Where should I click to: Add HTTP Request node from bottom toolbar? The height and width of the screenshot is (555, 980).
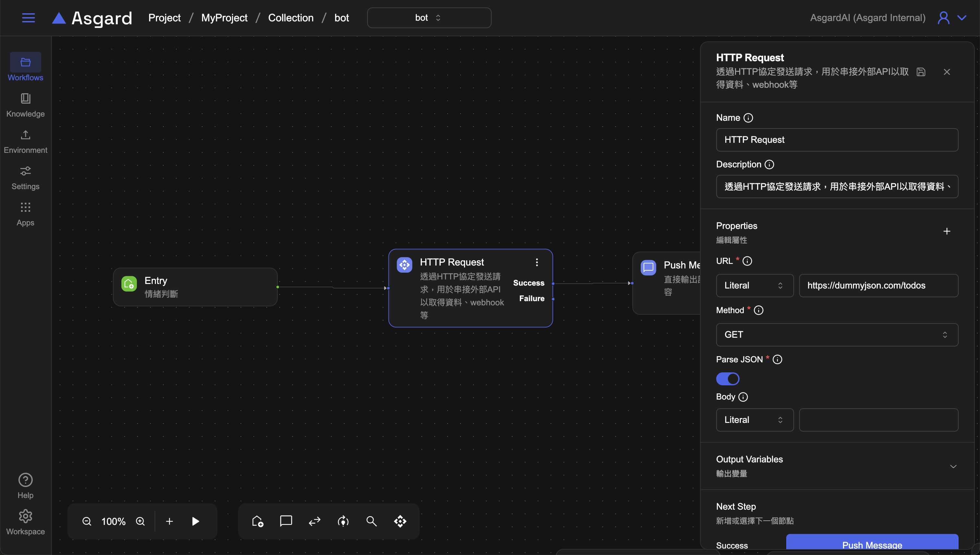[400, 521]
